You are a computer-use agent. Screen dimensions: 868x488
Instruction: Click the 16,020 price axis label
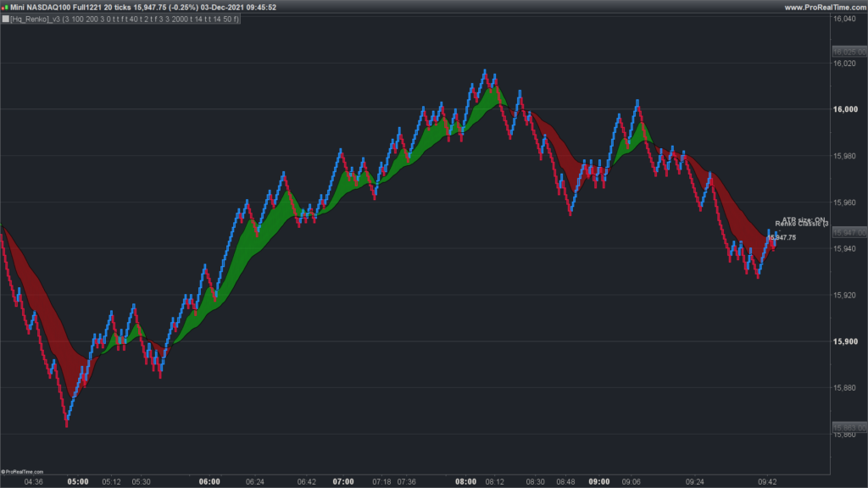(844, 64)
